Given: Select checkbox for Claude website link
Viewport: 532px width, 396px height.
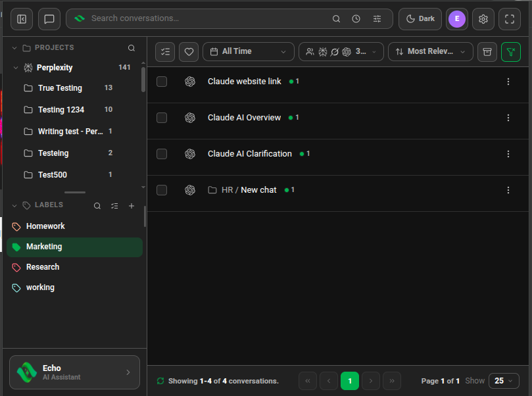Looking at the screenshot, I should (x=162, y=82).
